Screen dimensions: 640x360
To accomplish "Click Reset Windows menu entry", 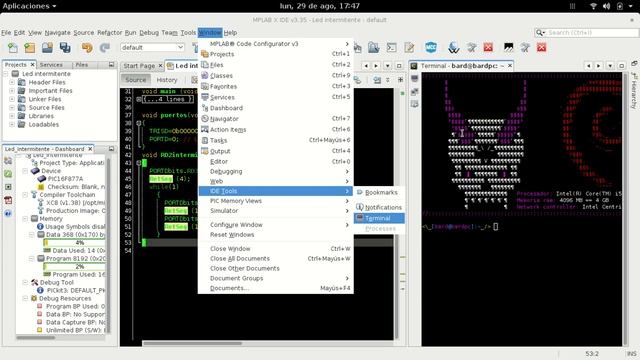I will click(x=276, y=235).
